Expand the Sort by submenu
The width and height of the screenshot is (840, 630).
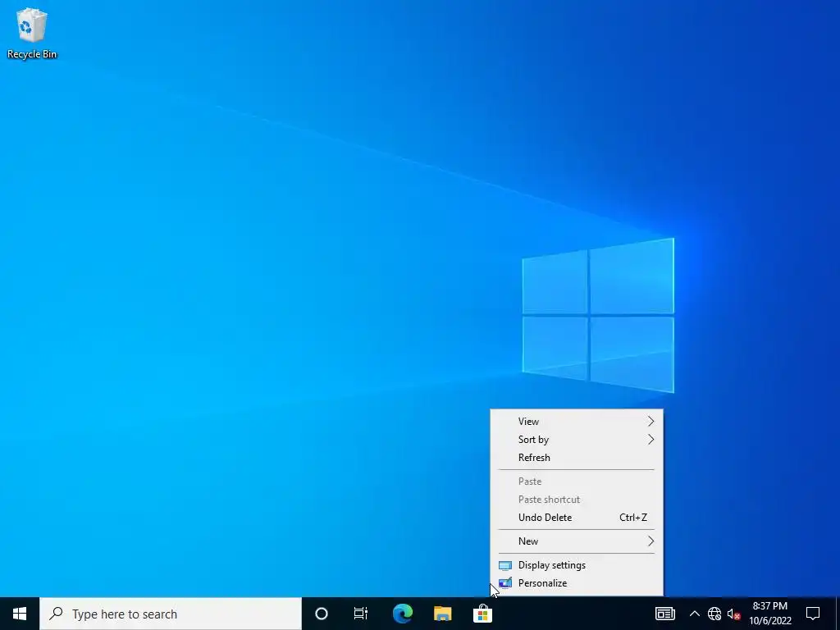577,440
